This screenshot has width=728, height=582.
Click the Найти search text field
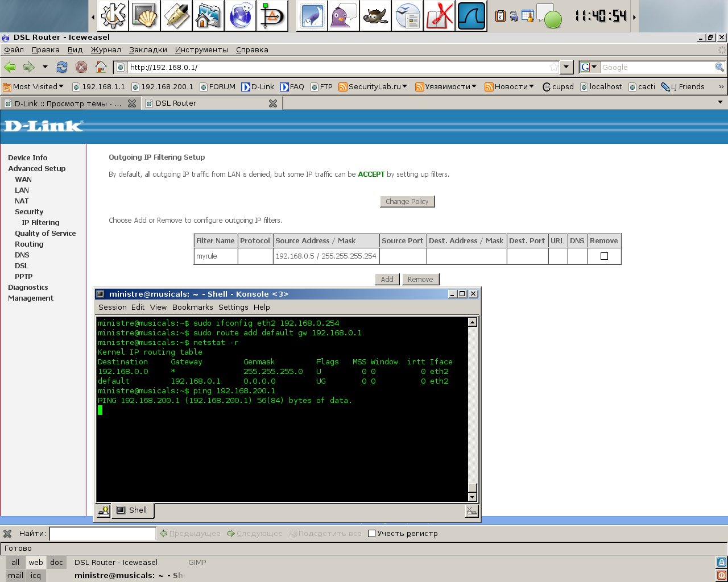(102, 534)
